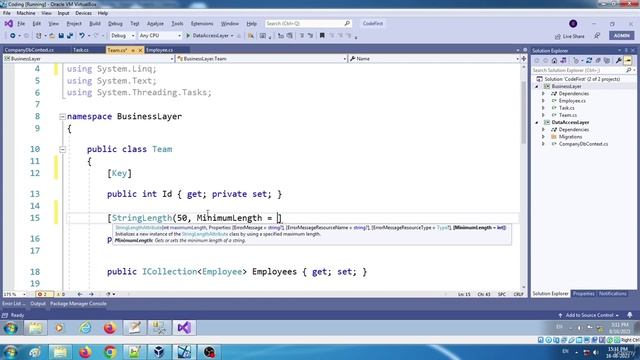Switch to the Properties panel tab
640x360 pixels.
(583, 293)
